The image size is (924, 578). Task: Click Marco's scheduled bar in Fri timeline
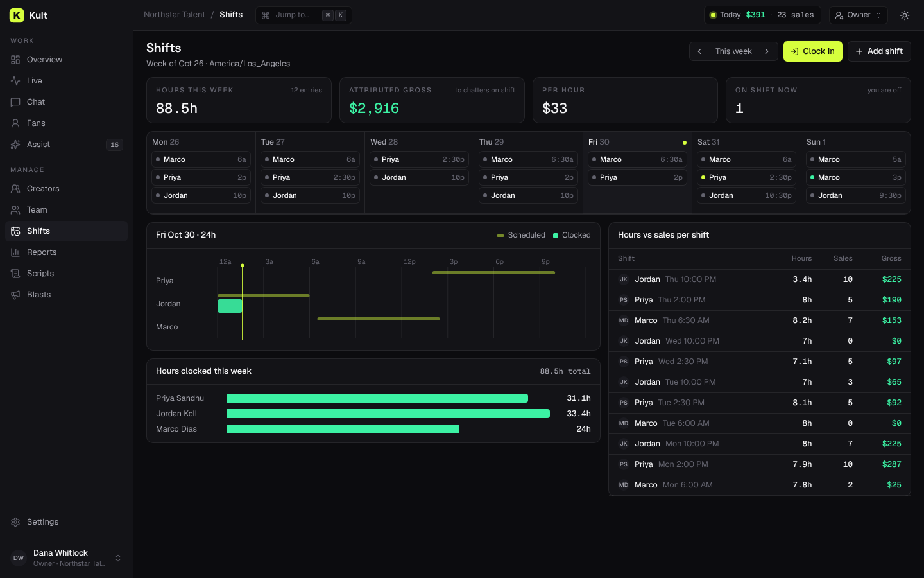[x=379, y=319]
